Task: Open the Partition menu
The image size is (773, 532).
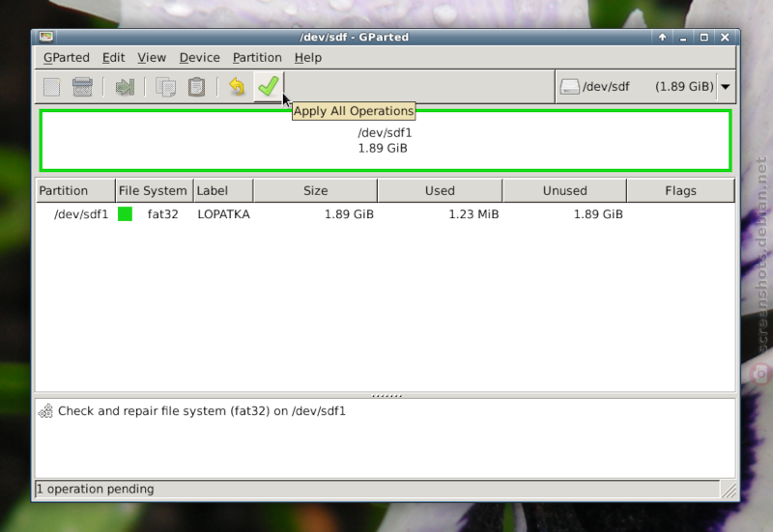Action: pos(257,58)
